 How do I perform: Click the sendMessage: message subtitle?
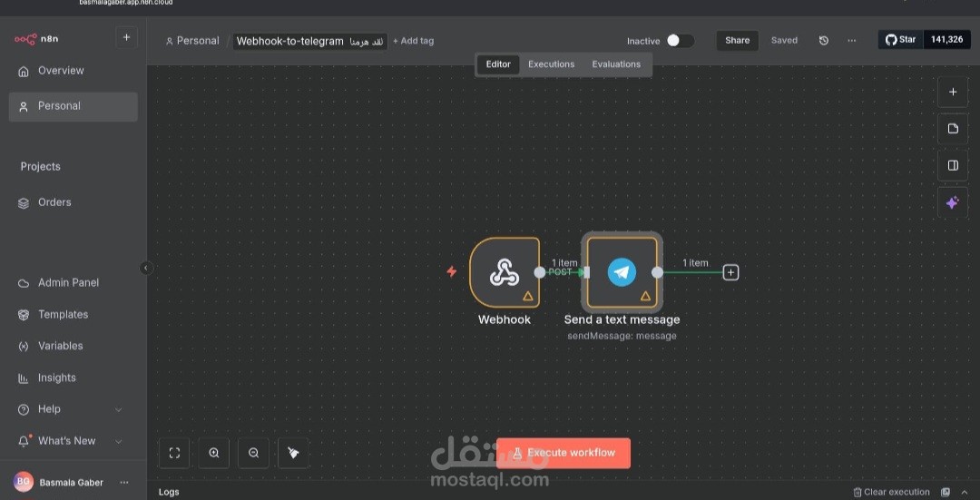coord(622,336)
